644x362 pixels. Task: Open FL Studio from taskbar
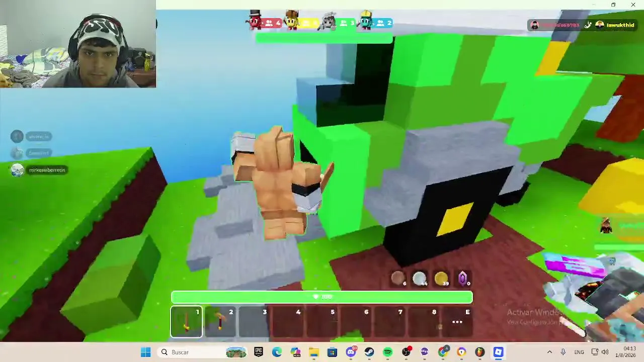click(x=479, y=352)
